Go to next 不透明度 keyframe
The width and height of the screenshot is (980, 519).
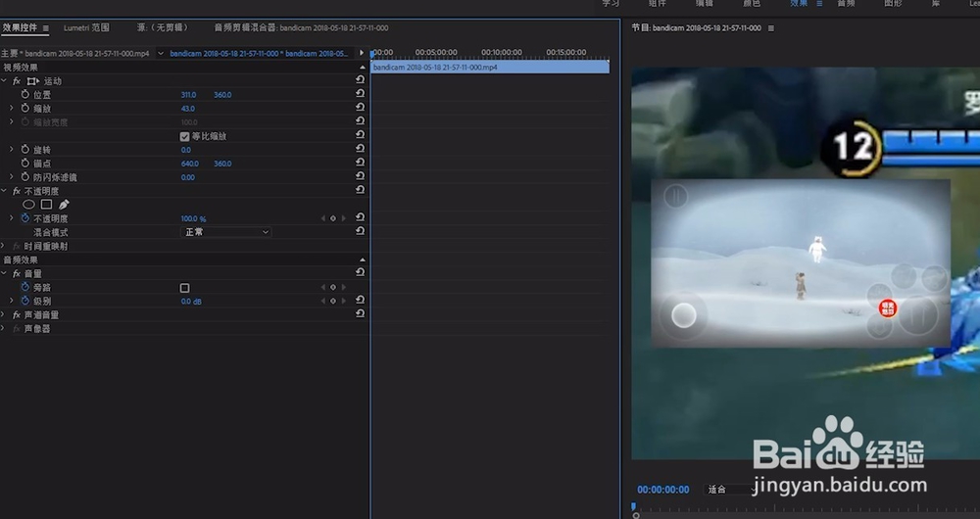[x=344, y=218]
